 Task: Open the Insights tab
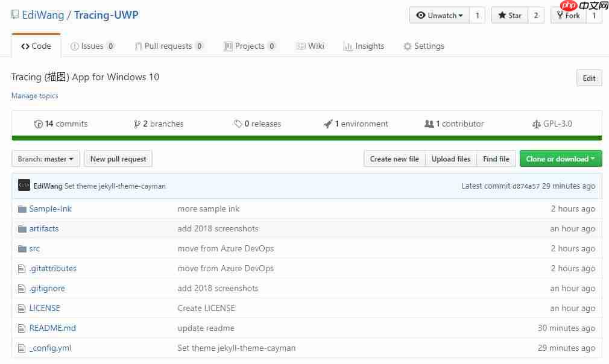[x=364, y=46]
